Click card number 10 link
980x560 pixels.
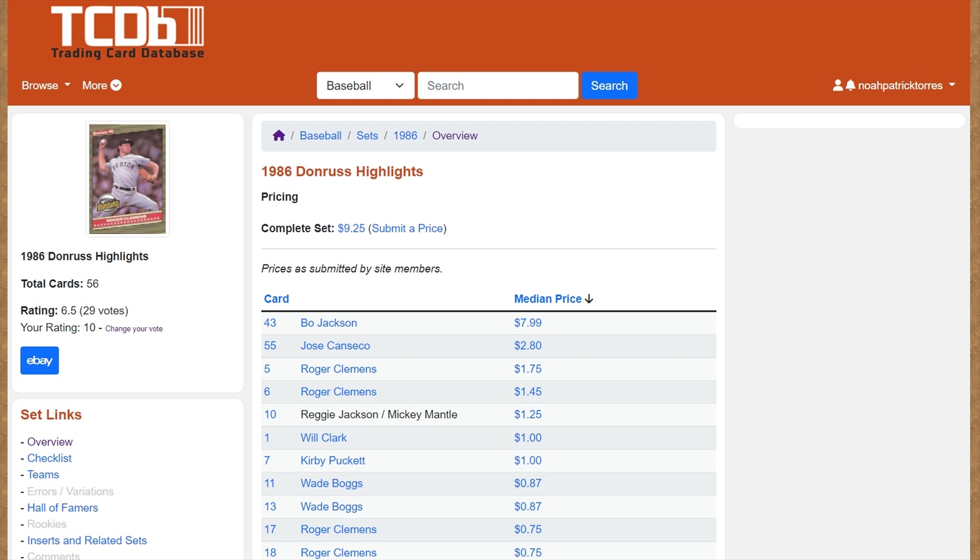tap(270, 415)
